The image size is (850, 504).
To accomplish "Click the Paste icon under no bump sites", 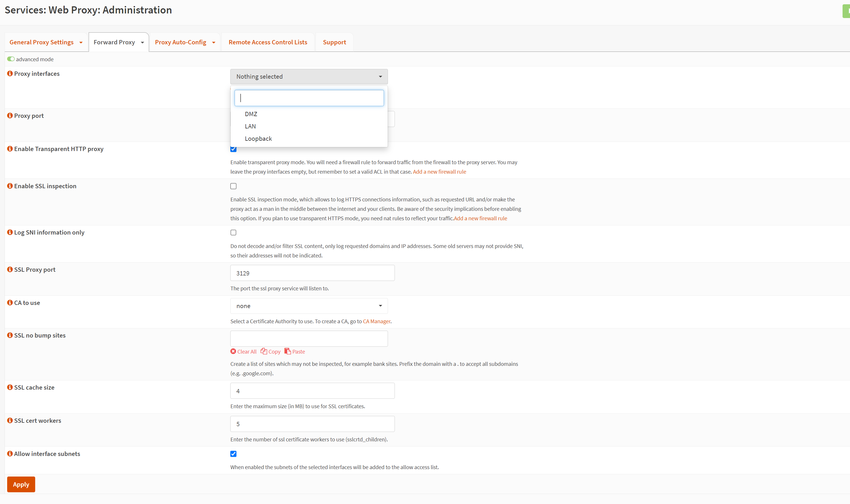I will coord(288,351).
